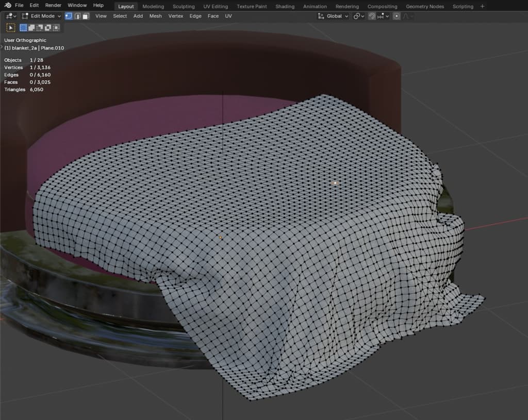The image size is (528, 420).
Task: Expand the pivot point dropdown
Action: click(x=359, y=16)
